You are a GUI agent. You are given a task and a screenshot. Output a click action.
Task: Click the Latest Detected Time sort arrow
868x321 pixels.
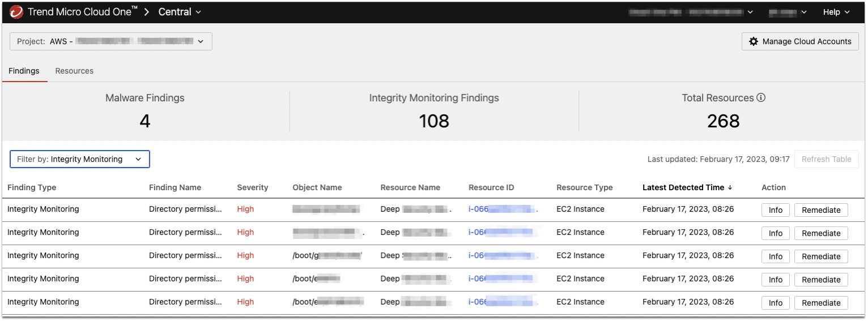730,187
